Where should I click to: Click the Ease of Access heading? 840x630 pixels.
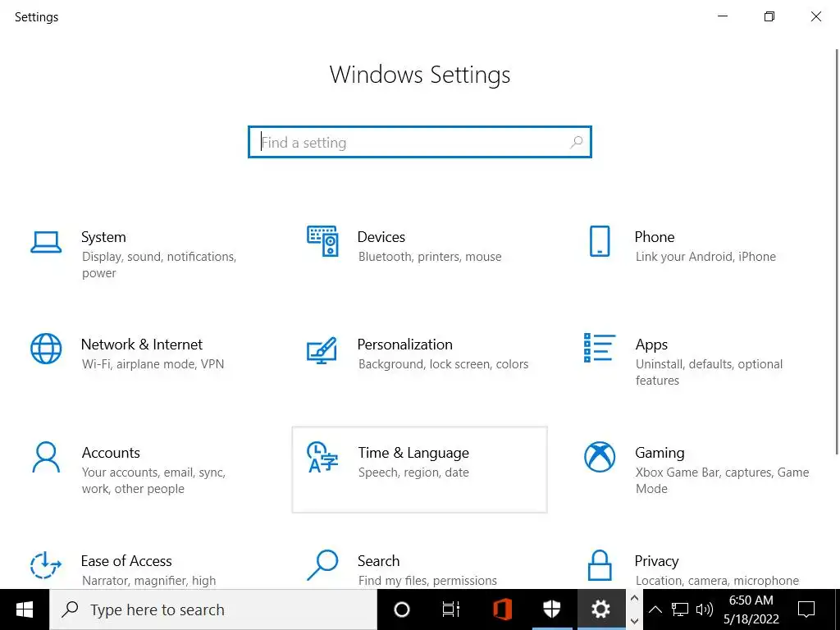126,561
